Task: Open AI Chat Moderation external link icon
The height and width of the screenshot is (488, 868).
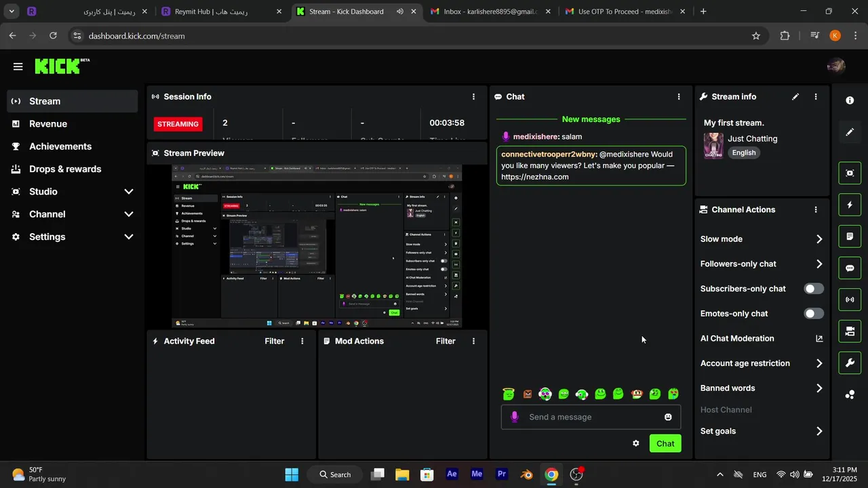Action: (819, 338)
